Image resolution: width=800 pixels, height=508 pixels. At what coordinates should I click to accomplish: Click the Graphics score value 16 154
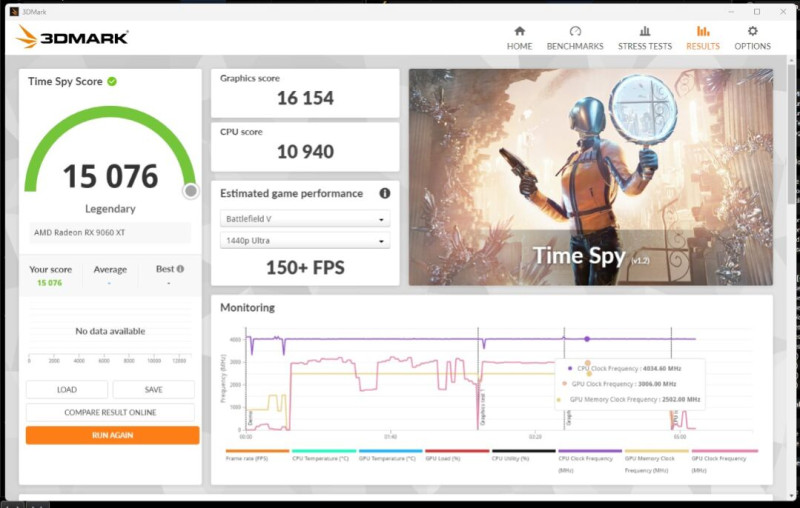coord(305,98)
